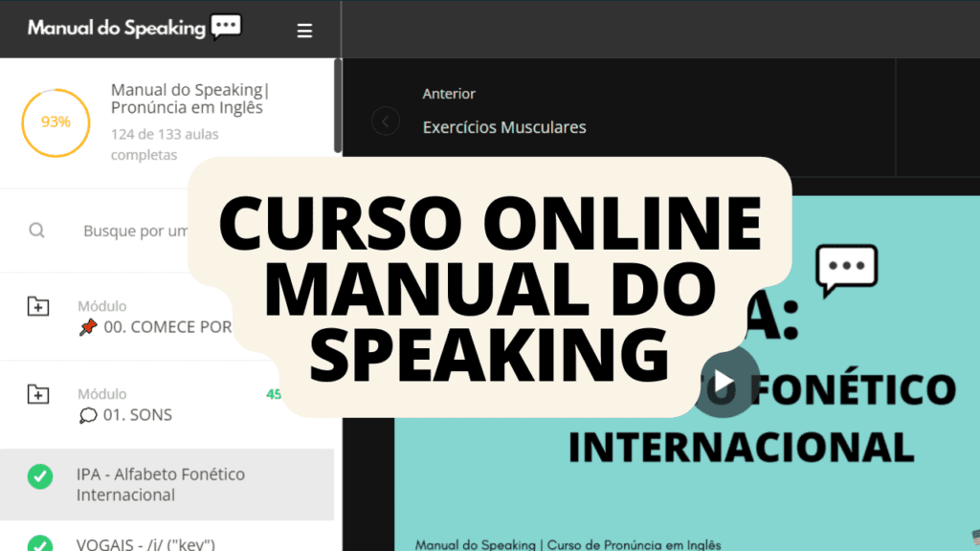This screenshot has width=980, height=551.
Task: Click the folder icon for module 01 SONS
Action: [x=37, y=393]
